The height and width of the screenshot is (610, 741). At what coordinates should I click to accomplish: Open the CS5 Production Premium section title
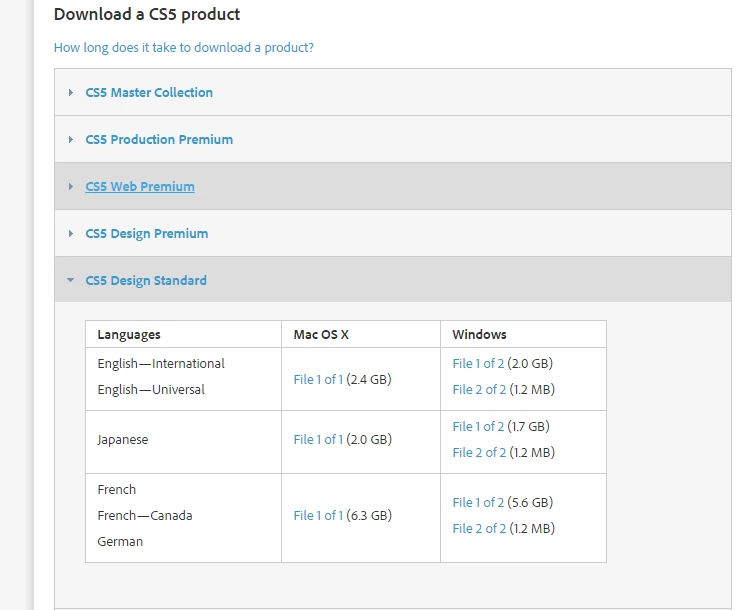tap(159, 139)
